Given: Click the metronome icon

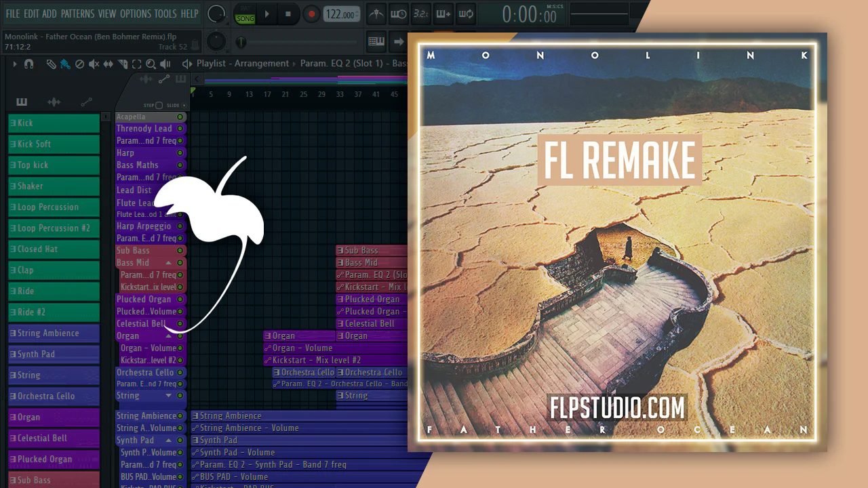Looking at the screenshot, I should click(376, 14).
